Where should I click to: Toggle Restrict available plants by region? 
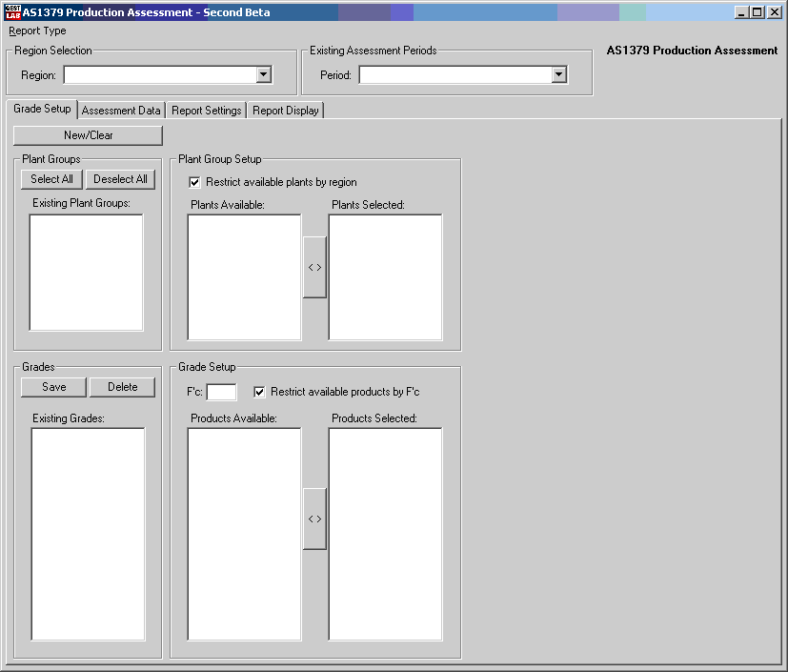(195, 182)
